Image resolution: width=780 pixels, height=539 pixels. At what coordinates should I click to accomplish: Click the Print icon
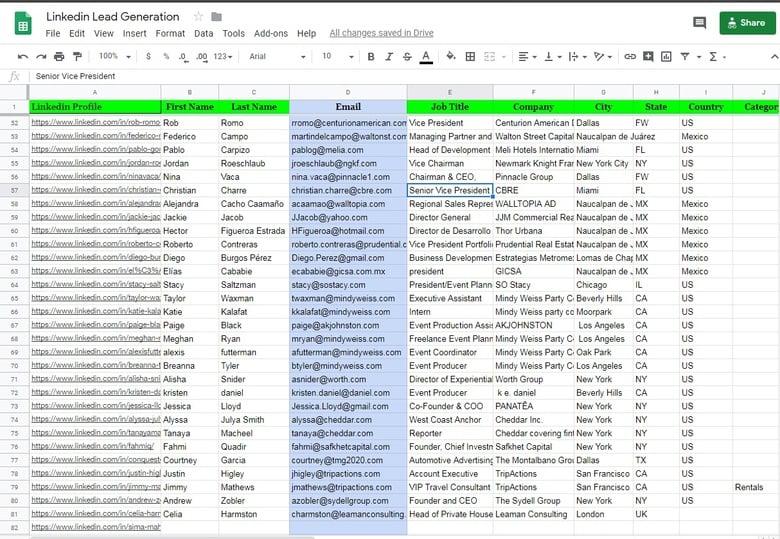point(59,57)
